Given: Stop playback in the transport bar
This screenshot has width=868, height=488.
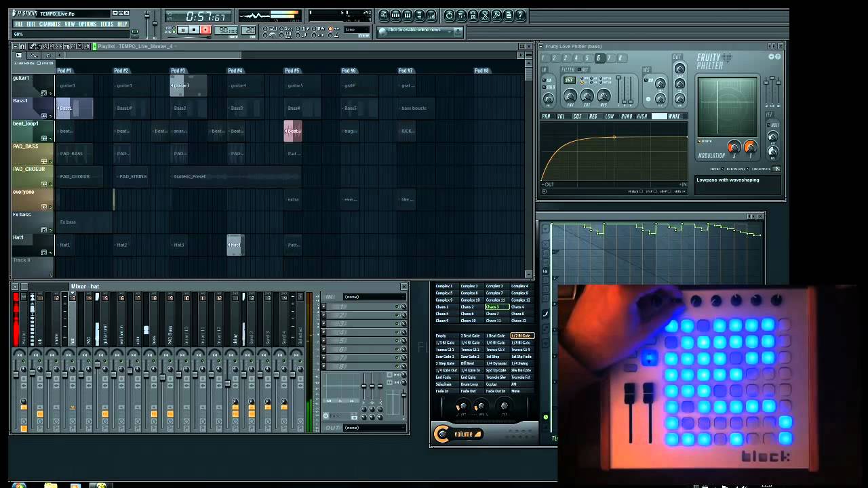Looking at the screenshot, I should pos(194,30).
